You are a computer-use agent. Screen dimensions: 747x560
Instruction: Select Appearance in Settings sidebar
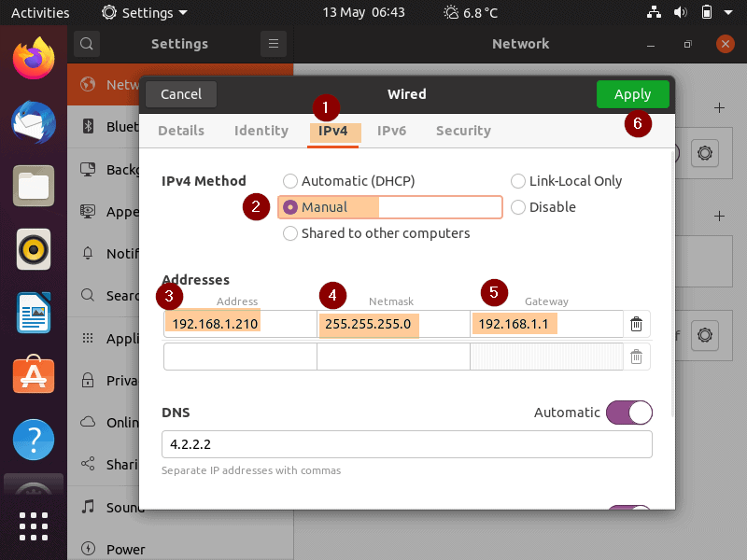pos(104,212)
